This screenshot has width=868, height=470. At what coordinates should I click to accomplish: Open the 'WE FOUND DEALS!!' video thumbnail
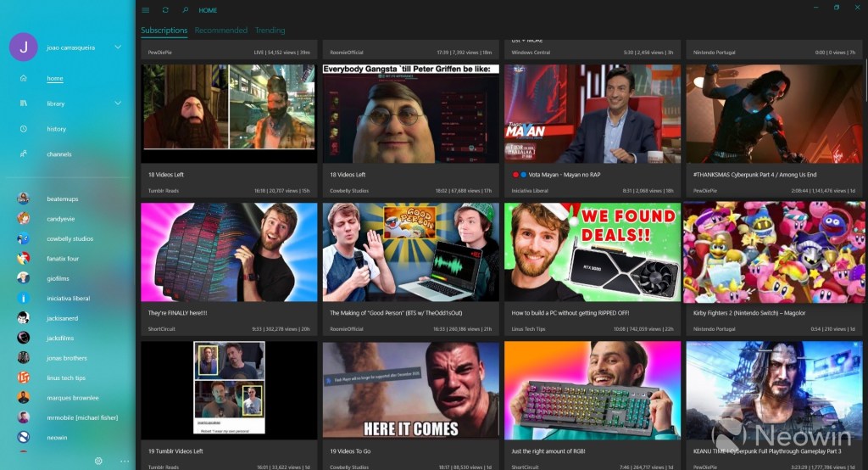pyautogui.click(x=592, y=252)
